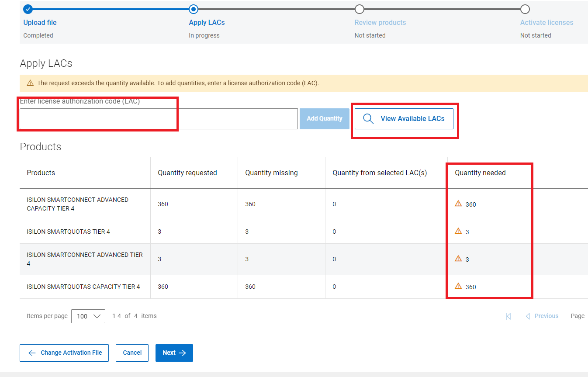Screen dimensions: 588x377
Task: Click the Next button
Action: [x=174, y=353]
